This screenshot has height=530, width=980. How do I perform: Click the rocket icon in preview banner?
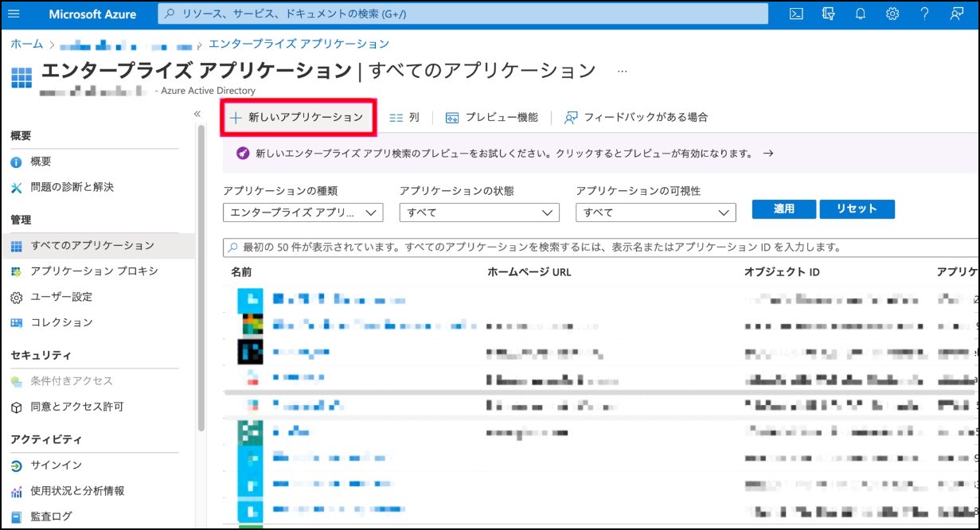(244, 153)
